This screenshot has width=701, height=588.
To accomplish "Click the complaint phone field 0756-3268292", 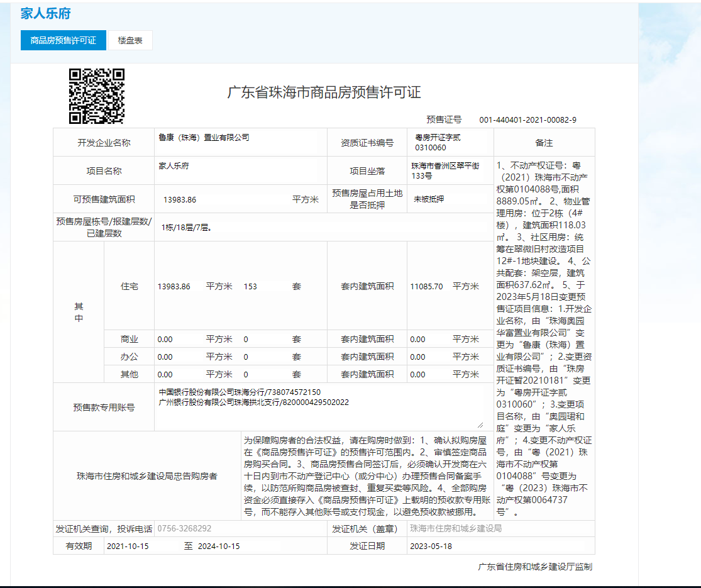I will coord(184,529).
